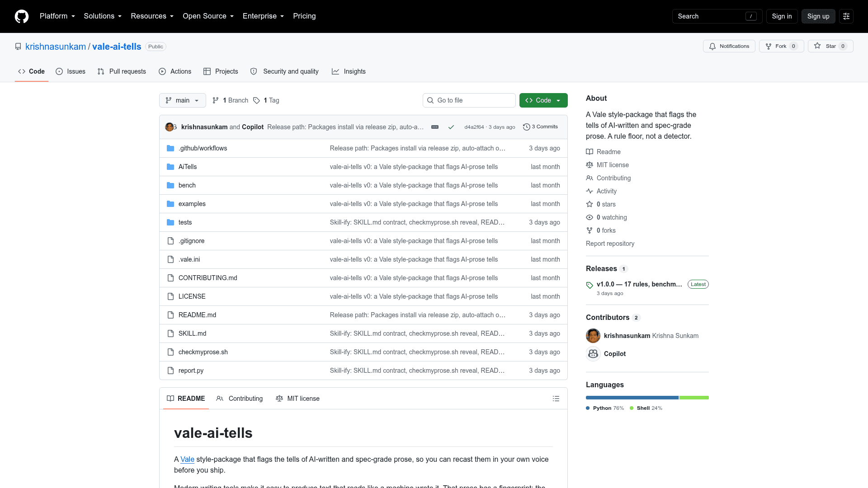Star the vale-ai-tells repository
This screenshot has height=488, width=868.
[x=830, y=46]
